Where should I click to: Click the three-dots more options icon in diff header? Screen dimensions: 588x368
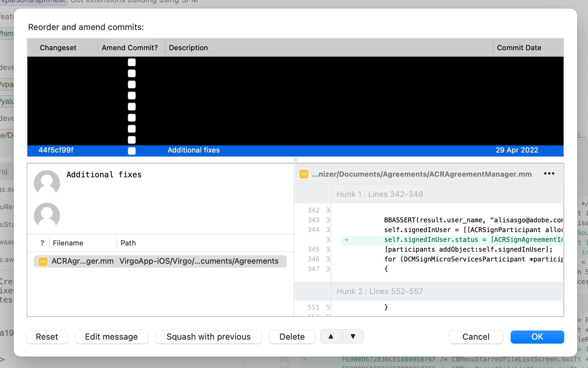(x=549, y=174)
